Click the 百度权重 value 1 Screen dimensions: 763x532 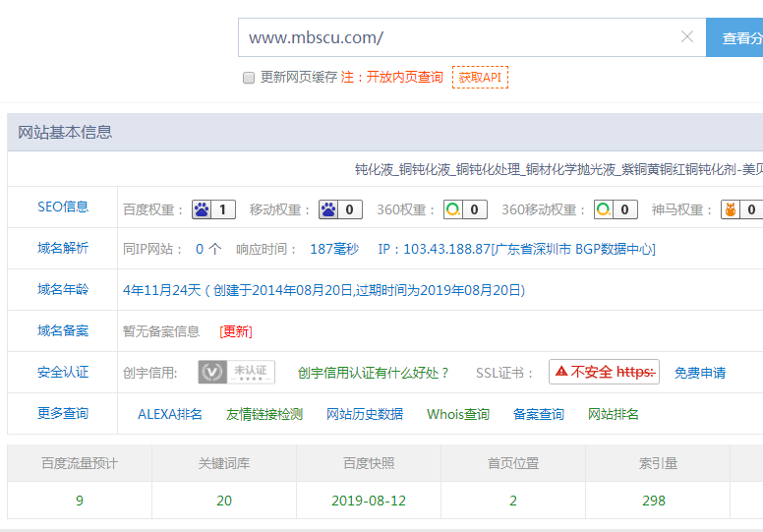223,209
